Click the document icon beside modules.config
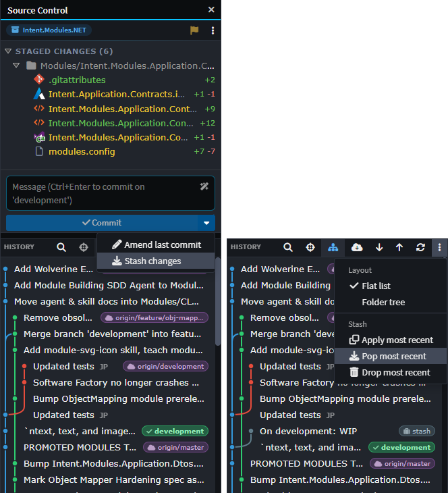Image resolution: width=448 pixels, height=493 pixels. point(39,151)
